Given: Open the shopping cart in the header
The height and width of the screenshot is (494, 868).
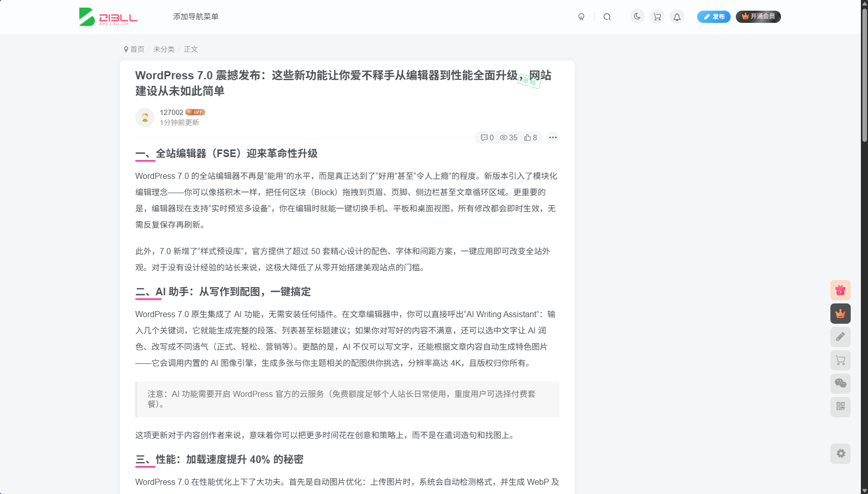Looking at the screenshot, I should (x=657, y=17).
